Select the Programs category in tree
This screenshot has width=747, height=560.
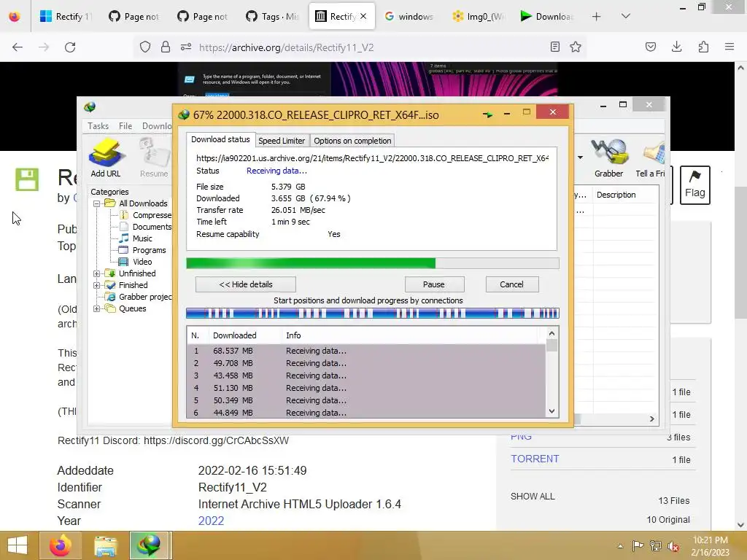click(x=142, y=251)
